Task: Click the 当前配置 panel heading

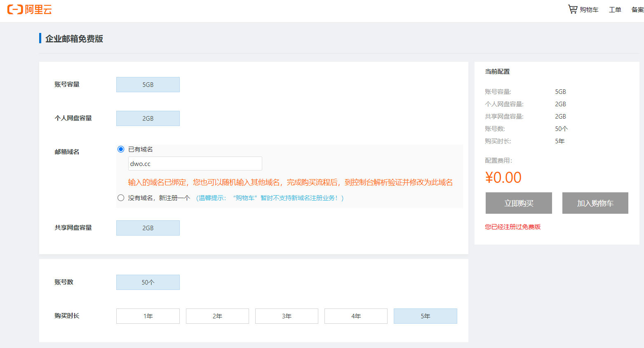Action: coord(497,72)
